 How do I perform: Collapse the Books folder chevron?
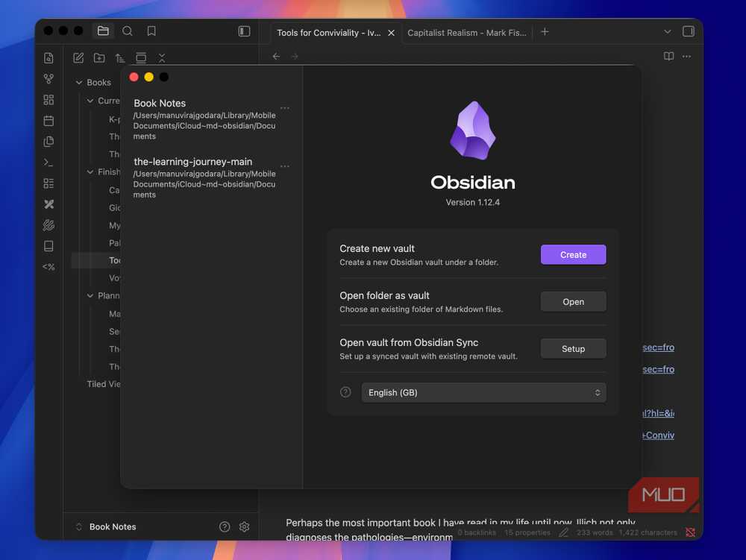coord(79,83)
